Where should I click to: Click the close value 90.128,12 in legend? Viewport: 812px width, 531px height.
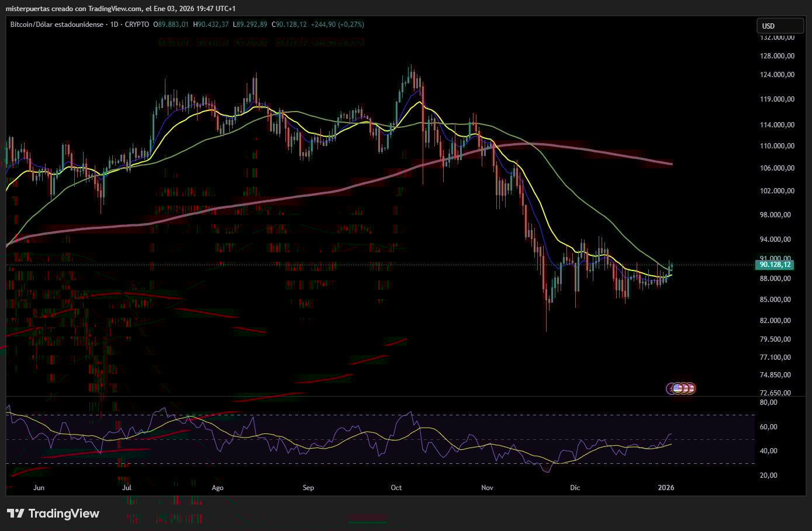click(x=290, y=25)
